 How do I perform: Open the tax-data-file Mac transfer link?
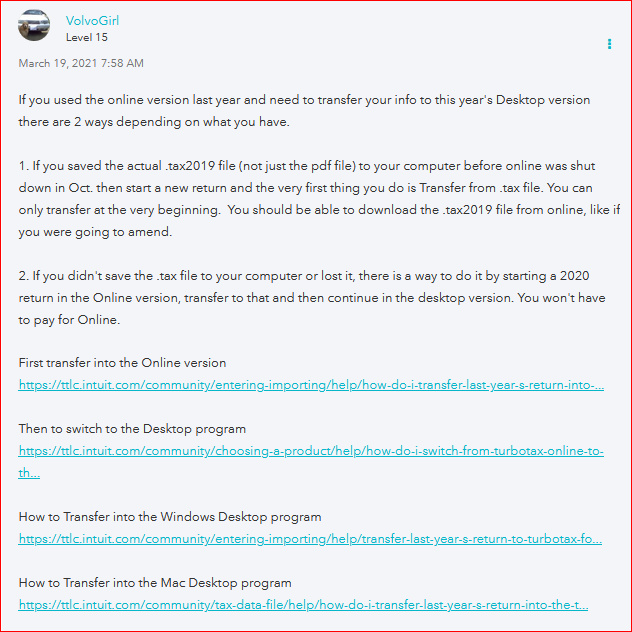point(303,605)
